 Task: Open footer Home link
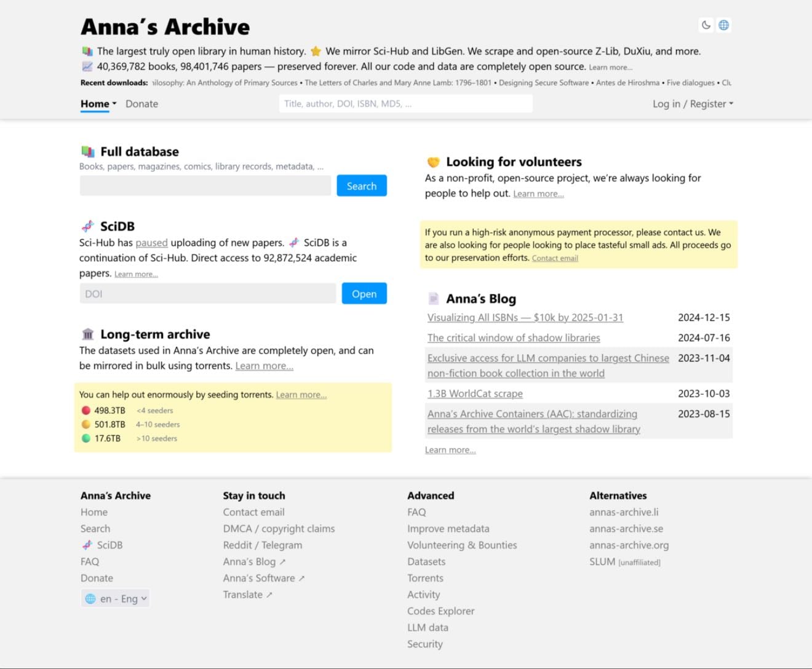point(94,512)
